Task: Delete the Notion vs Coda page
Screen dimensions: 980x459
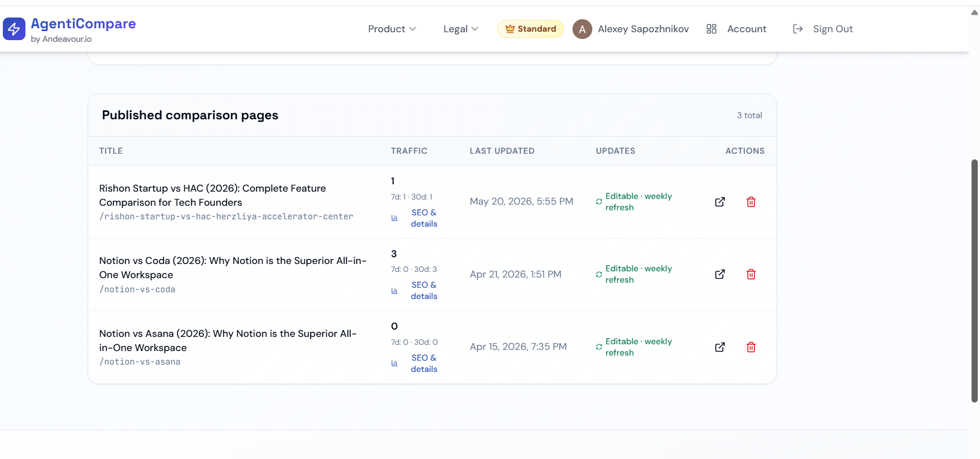Action: click(x=751, y=274)
